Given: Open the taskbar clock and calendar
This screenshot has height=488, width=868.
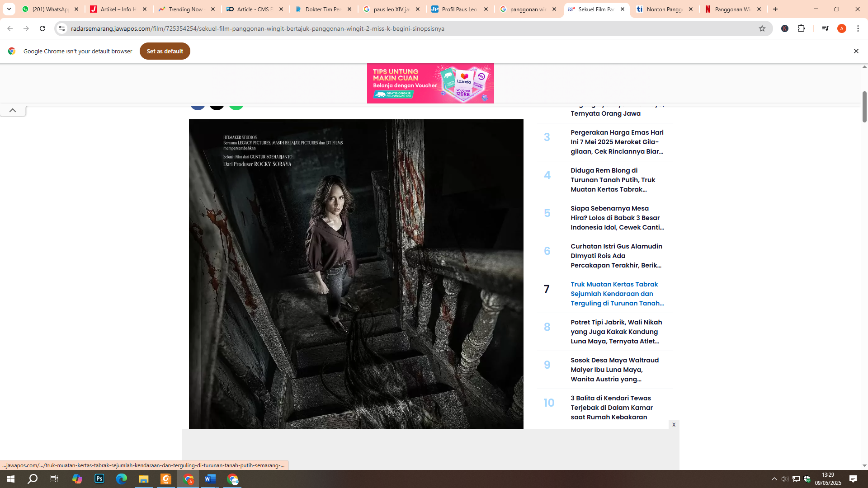Looking at the screenshot, I should coord(828,479).
